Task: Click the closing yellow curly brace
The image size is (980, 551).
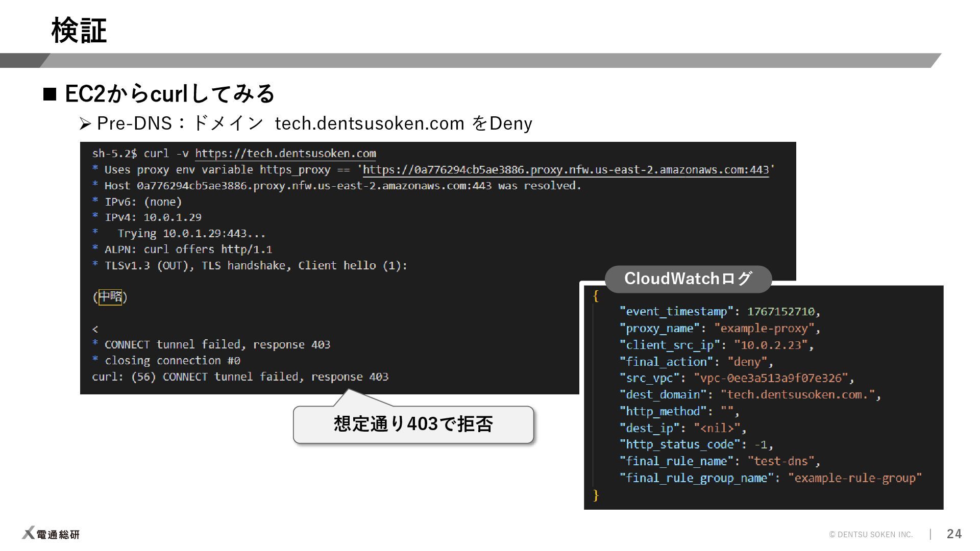Action: (x=596, y=495)
